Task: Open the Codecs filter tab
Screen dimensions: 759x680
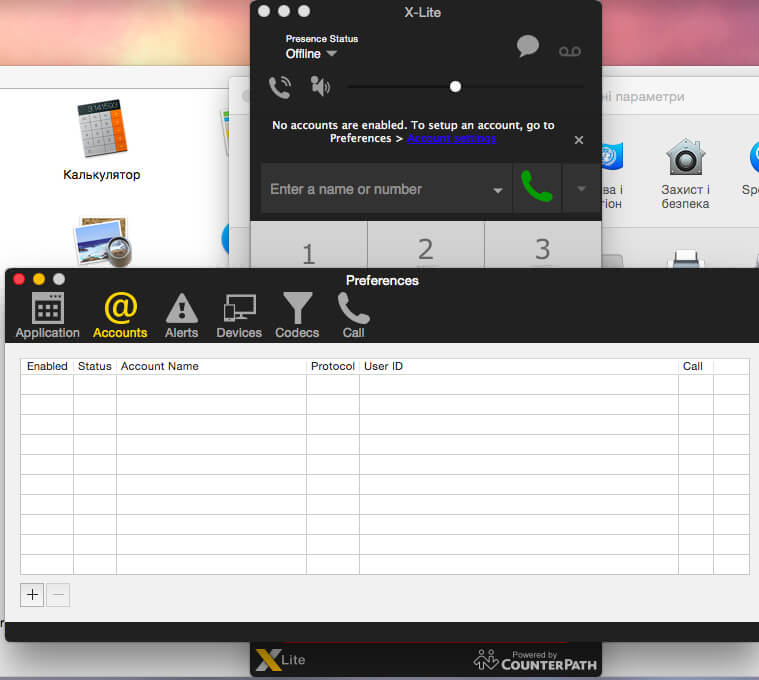Action: (297, 316)
